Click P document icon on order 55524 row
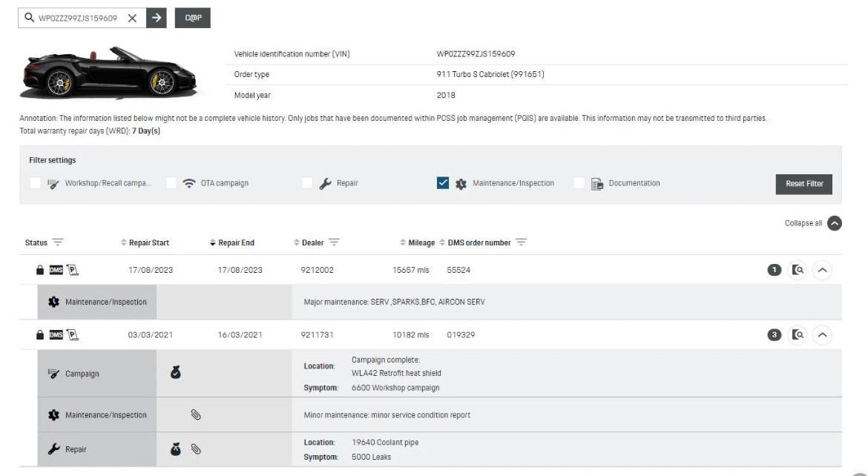The image size is (868, 476). coord(73,270)
